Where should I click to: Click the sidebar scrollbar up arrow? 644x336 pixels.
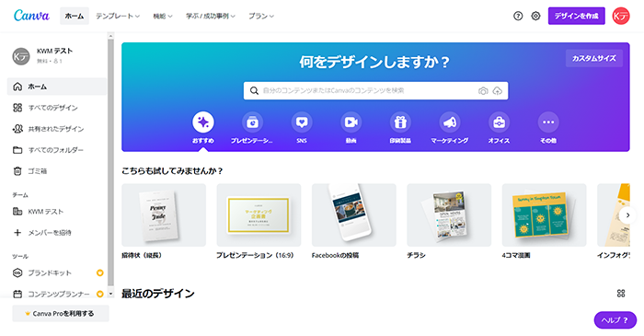[110, 37]
